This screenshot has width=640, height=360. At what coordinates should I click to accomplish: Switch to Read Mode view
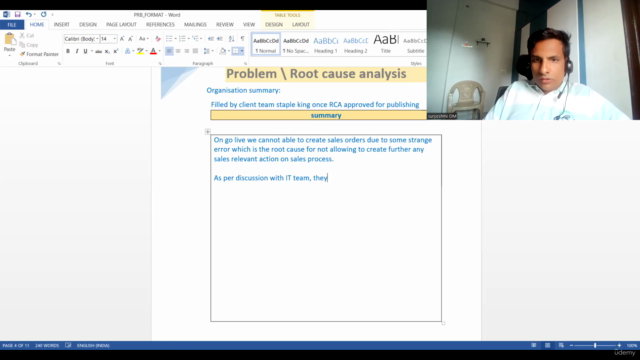pyautogui.click(x=534, y=345)
